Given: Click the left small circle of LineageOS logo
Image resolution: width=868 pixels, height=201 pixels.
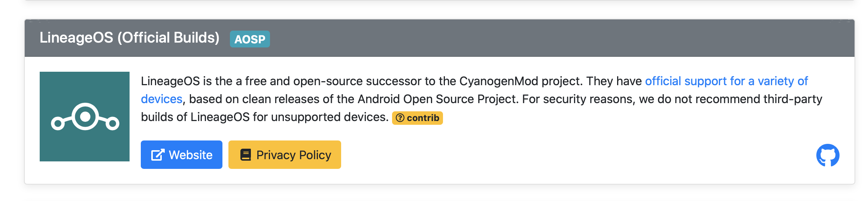Looking at the screenshot, I should (x=58, y=123).
